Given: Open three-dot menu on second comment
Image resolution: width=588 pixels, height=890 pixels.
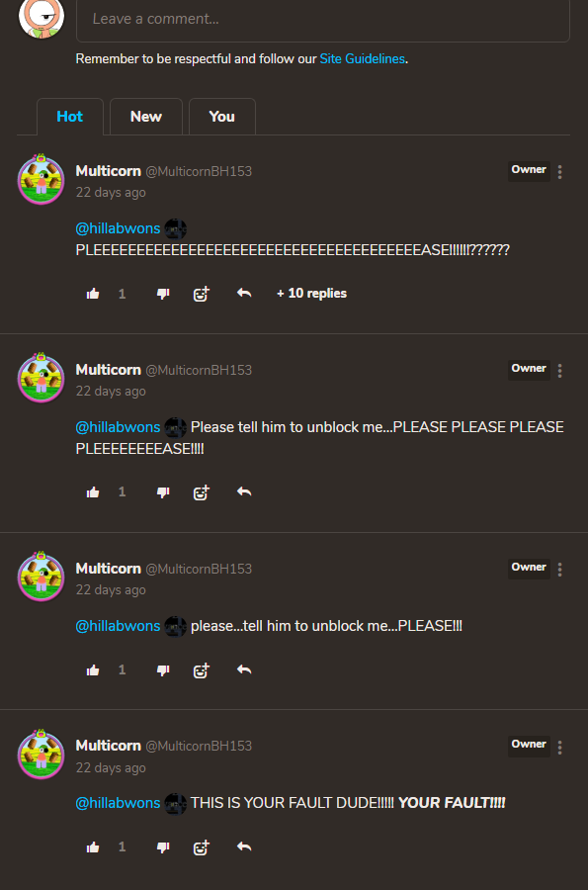Looking at the screenshot, I should (559, 371).
